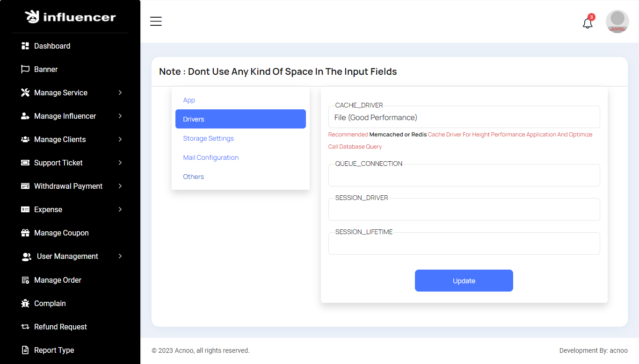Viewport: 639px width, 364px height.
Task: Expand the Manage Influencer submenu chevron
Action: tap(120, 116)
